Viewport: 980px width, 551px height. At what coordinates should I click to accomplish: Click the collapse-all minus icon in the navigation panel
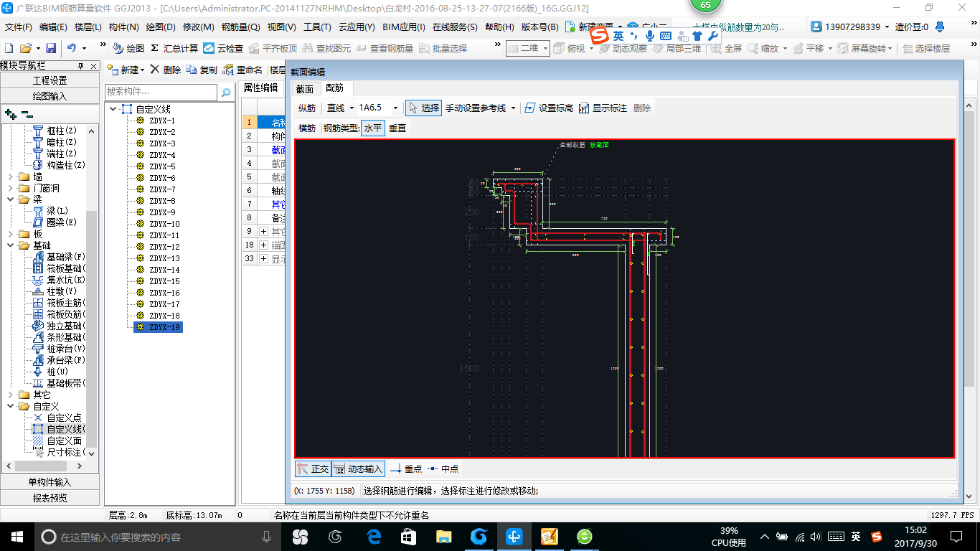(x=27, y=114)
